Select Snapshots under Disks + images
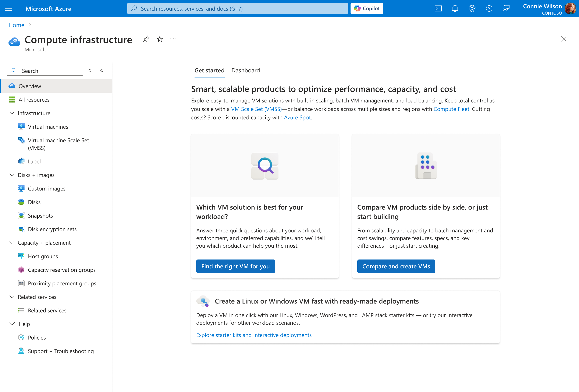579x392 pixels. [x=40, y=215]
